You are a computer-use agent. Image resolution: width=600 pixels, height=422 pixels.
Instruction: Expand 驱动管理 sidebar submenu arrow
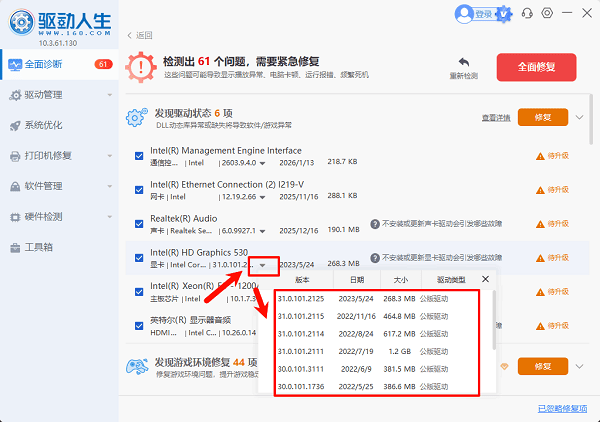tap(110, 95)
